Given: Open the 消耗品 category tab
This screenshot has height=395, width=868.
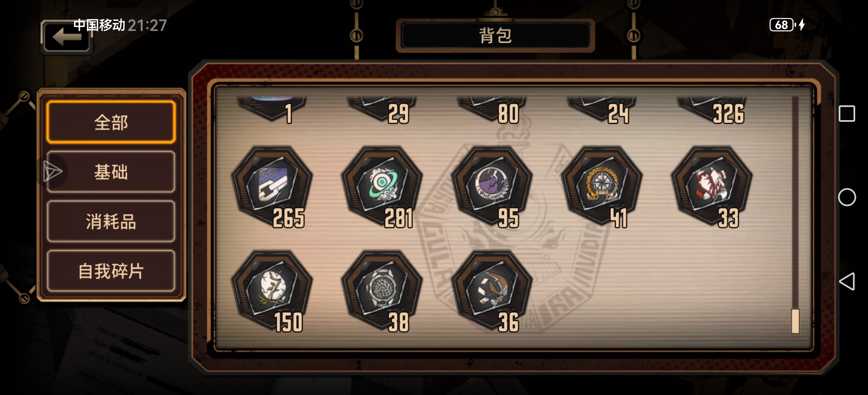Looking at the screenshot, I should coord(111,221).
